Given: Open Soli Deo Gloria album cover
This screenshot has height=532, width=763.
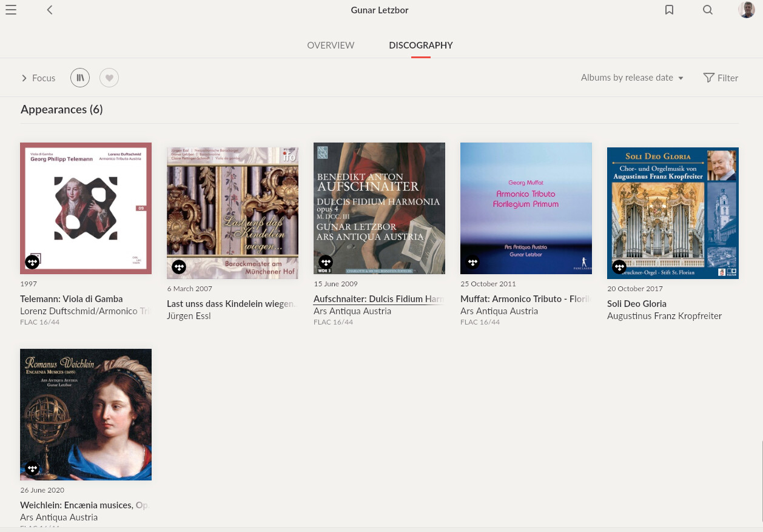Looking at the screenshot, I should [x=673, y=213].
